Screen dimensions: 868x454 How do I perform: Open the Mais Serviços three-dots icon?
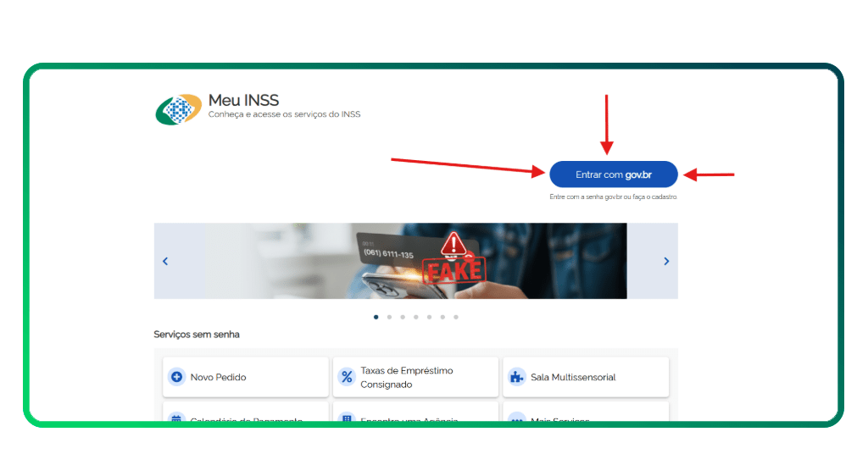(516, 419)
